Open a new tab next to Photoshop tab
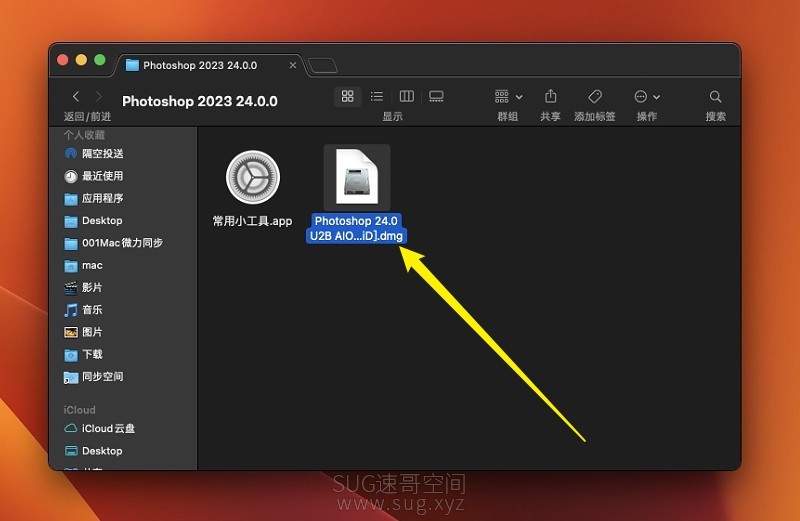Image resolution: width=800 pixels, height=521 pixels. [323, 65]
